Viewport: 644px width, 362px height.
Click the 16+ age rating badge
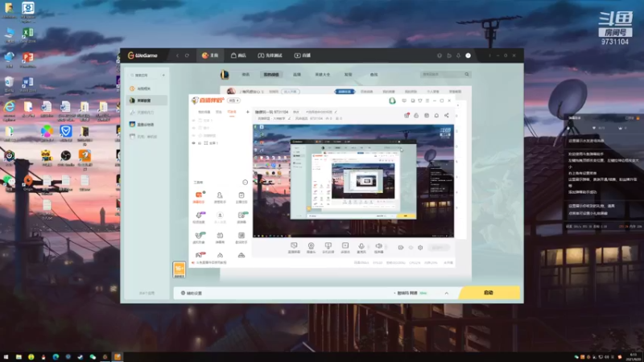coord(179,269)
